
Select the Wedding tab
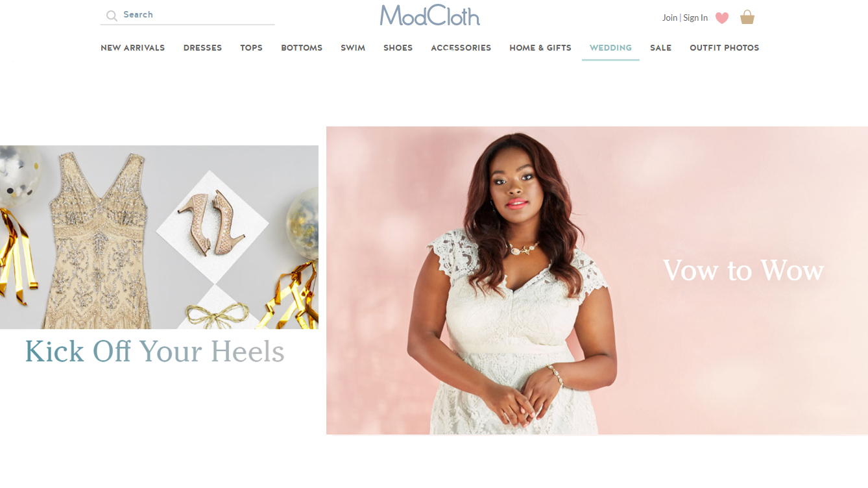[610, 48]
